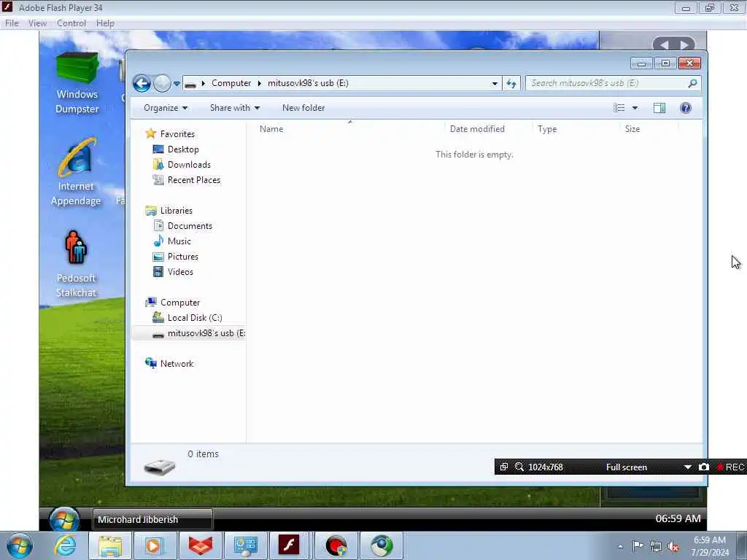The height and width of the screenshot is (560, 747).
Task: Change the view icon in toolbar
Action: [x=619, y=108]
